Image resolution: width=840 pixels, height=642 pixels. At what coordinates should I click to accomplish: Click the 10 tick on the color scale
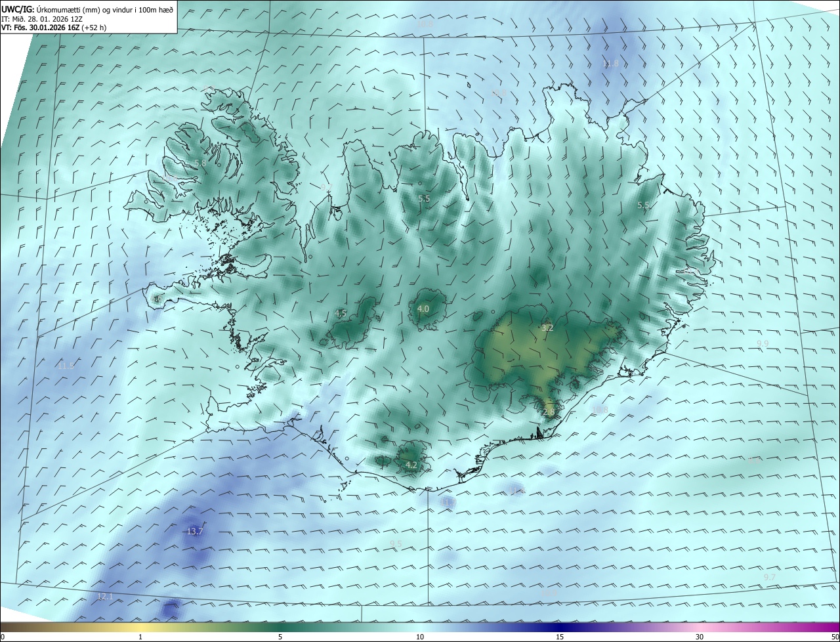[x=420, y=637]
